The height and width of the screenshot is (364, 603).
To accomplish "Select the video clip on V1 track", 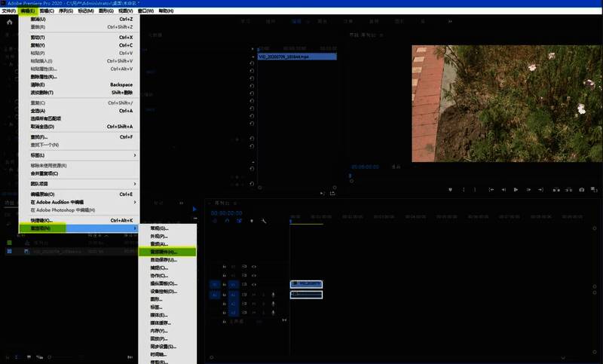I will [306, 284].
